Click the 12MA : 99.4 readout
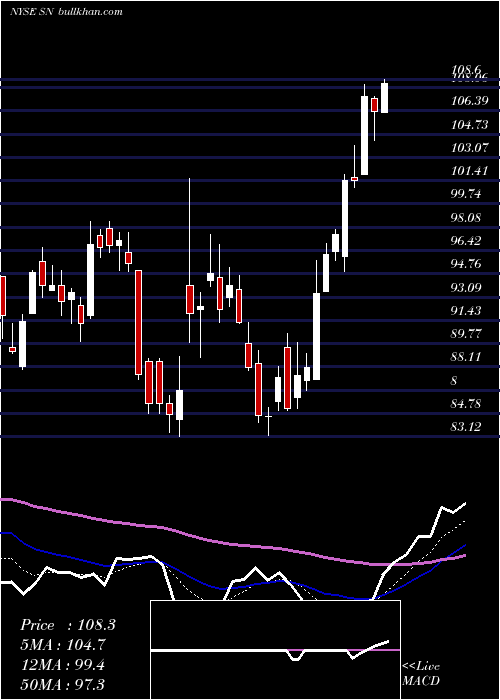 tap(63, 665)
